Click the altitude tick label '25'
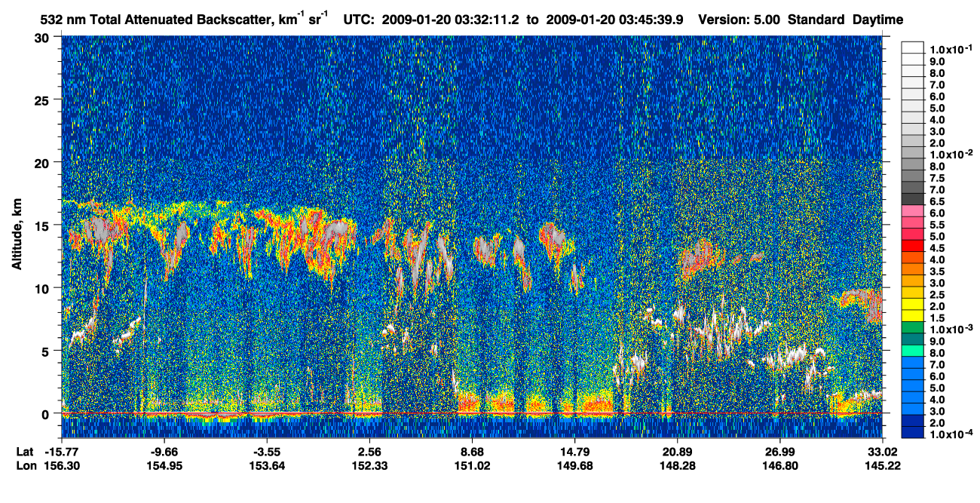The height and width of the screenshot is (503, 980). (43, 100)
